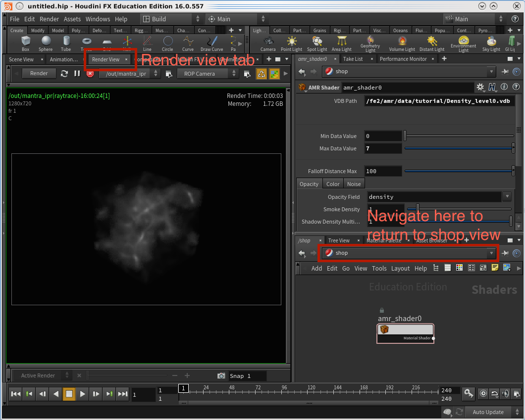Select the Draw Curve shelf tool
Image resolution: width=525 pixels, height=420 pixels.
click(211, 43)
